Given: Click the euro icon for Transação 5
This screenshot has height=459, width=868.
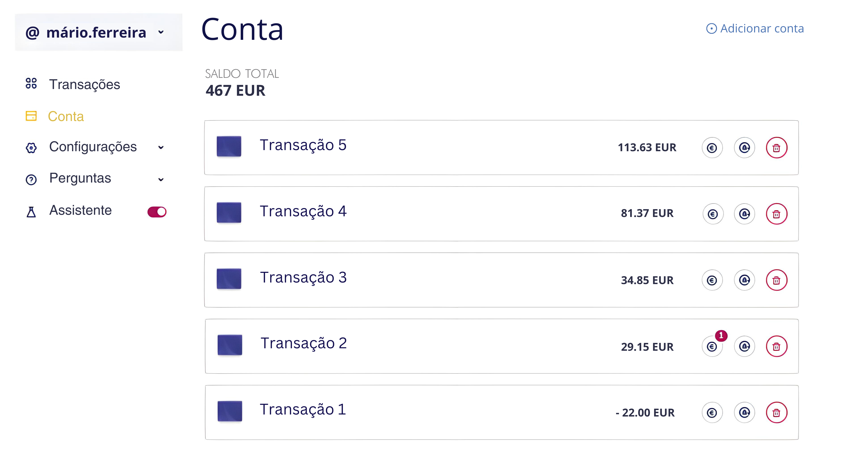Looking at the screenshot, I should pos(712,148).
